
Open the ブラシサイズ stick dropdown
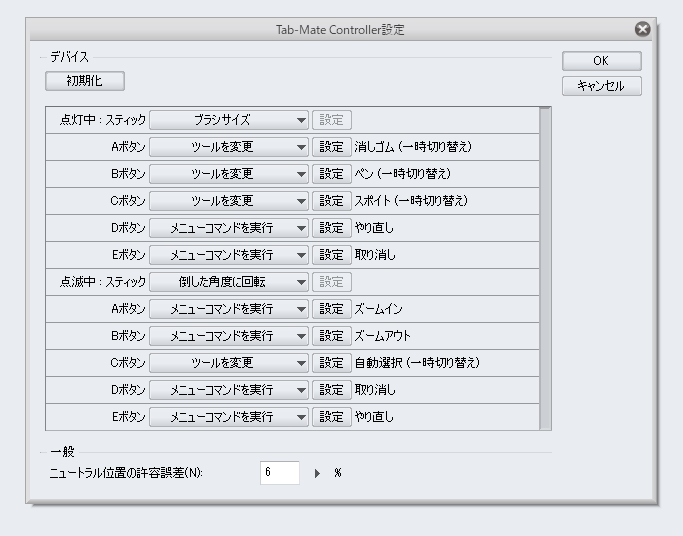229,120
